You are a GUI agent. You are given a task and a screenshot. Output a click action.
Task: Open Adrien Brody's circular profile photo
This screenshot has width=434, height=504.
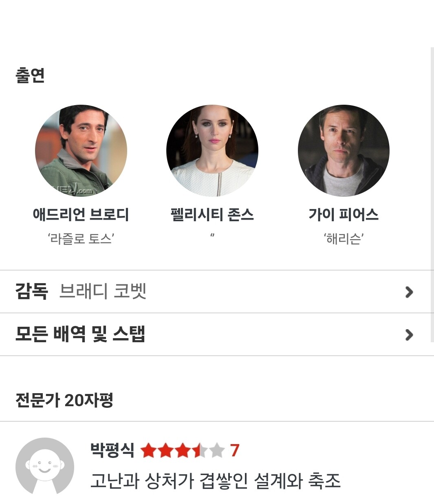(x=81, y=151)
